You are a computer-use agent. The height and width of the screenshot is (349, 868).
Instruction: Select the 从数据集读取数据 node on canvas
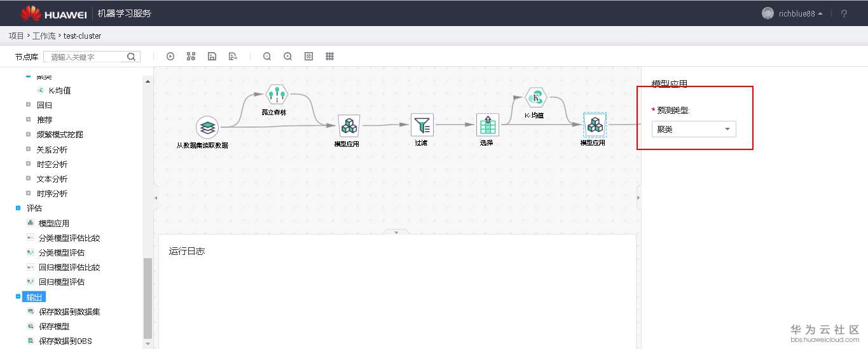[207, 127]
